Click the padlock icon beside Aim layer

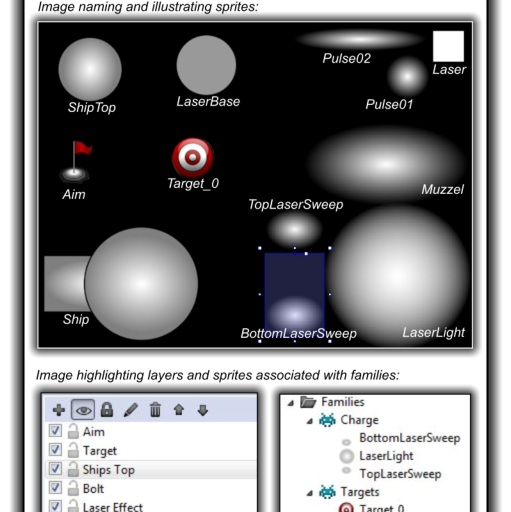pos(73,431)
